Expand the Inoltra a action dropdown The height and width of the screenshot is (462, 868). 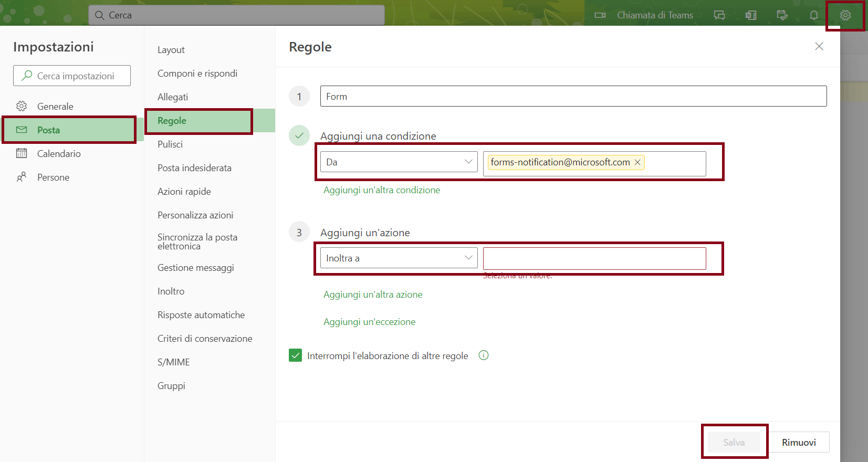pyautogui.click(x=399, y=258)
